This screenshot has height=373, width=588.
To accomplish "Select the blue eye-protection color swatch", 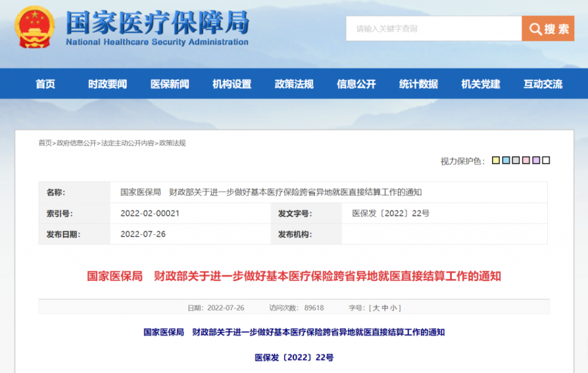I will tap(506, 161).
